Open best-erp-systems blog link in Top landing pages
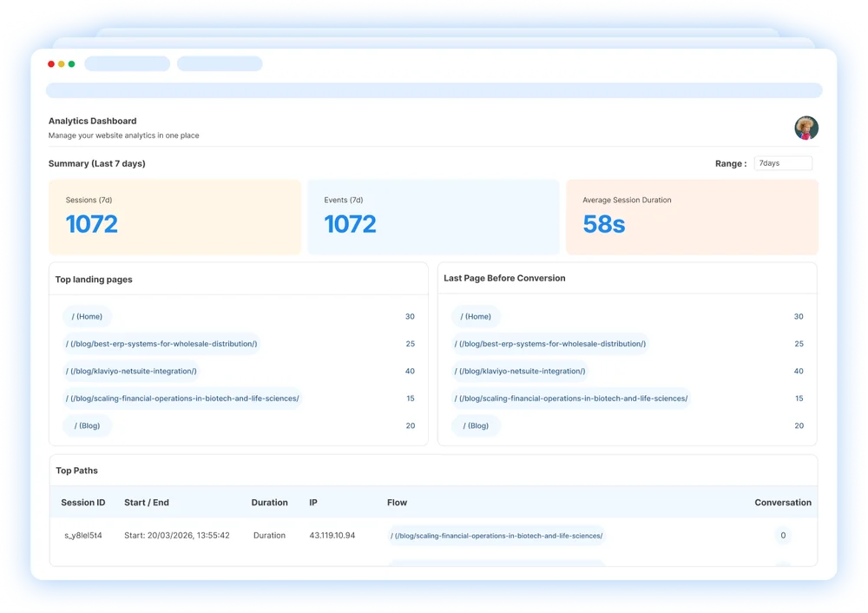This screenshot has width=868, height=613. 161,344
